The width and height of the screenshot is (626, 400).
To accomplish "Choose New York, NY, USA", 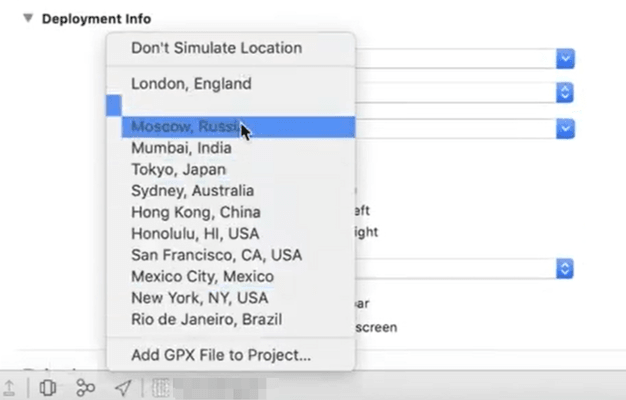I will [x=231, y=298].
